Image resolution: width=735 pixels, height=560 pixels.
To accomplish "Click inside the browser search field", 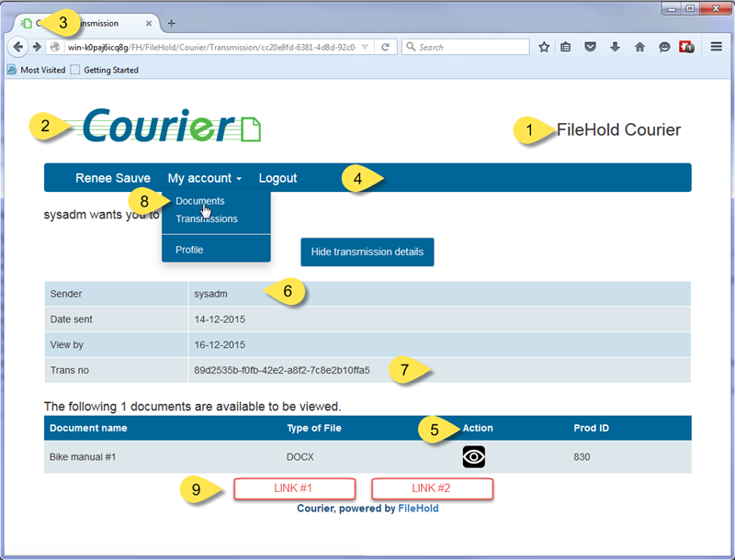I will tap(469, 46).
